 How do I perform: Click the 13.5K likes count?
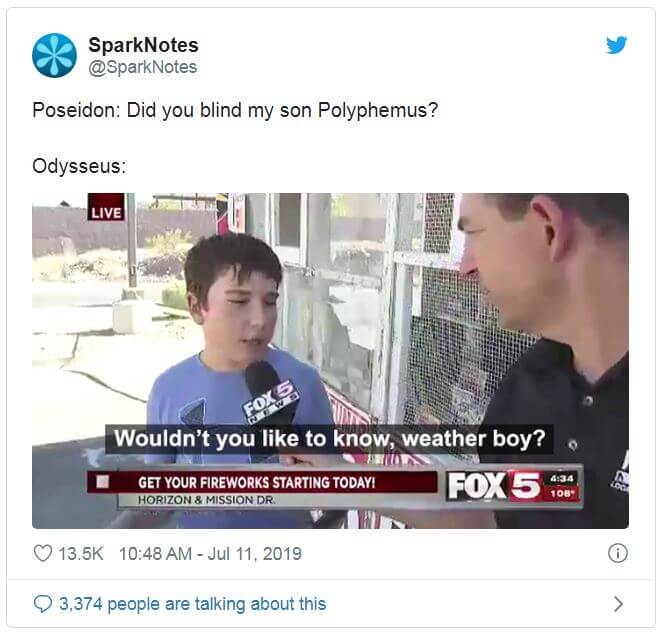pos(81,554)
